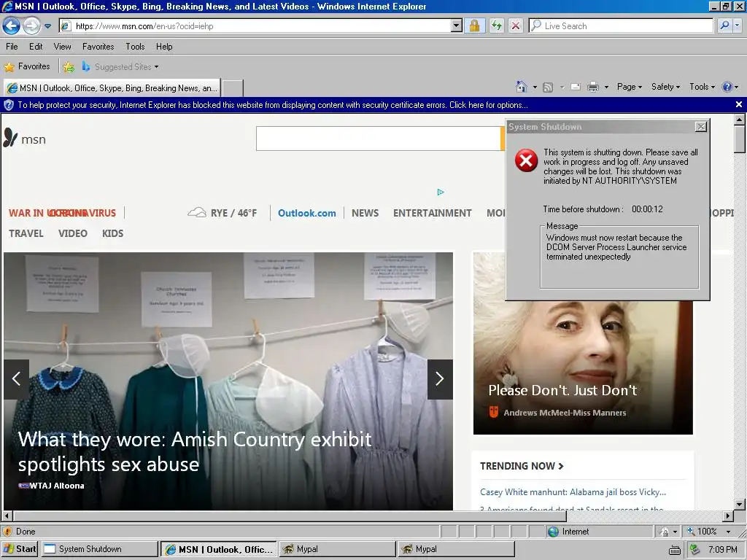Open the Favorites menu

point(98,47)
